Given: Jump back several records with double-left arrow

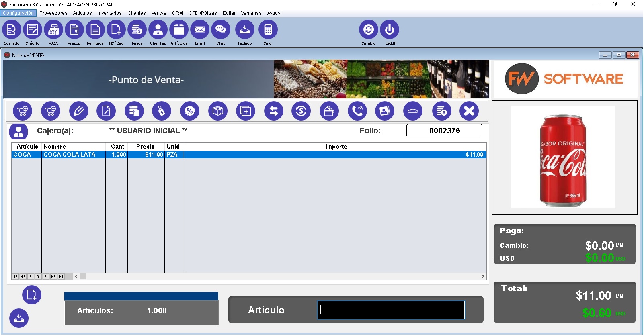Looking at the screenshot, I should click(x=23, y=276).
